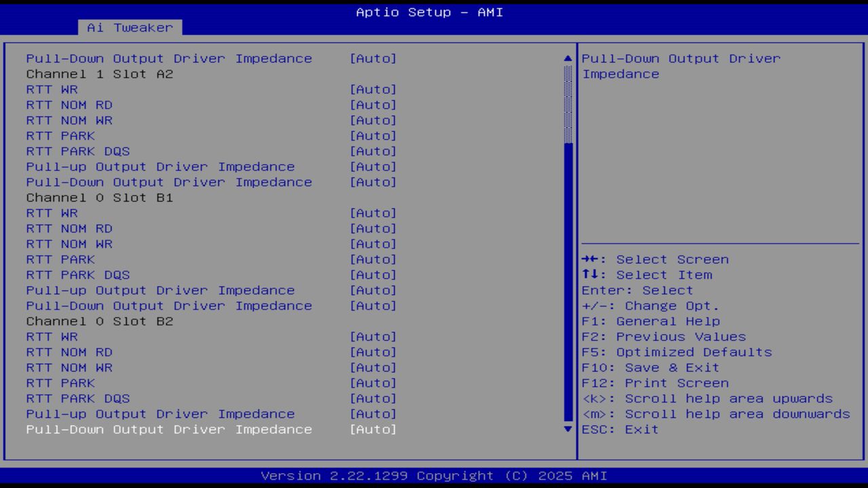Open RTT NOM WR dropdown under Slot A2
The image size is (868, 488).
(69, 120)
